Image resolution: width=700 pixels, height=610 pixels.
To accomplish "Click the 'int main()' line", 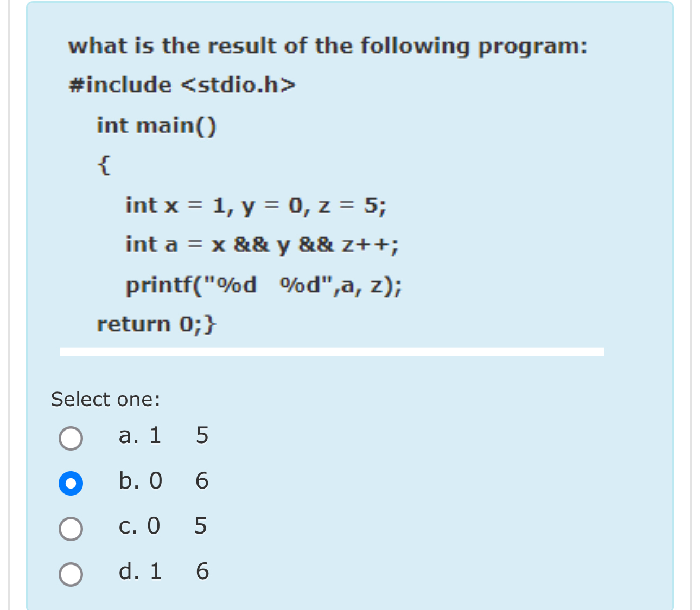I will (157, 126).
